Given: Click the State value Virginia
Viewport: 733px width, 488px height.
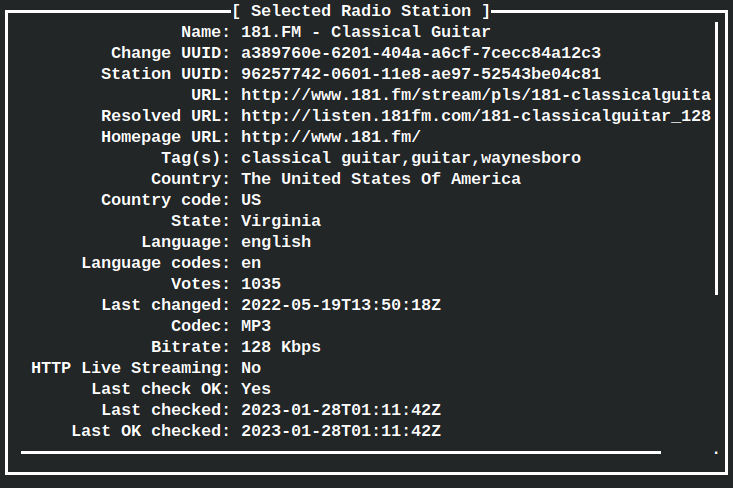Looking at the screenshot, I should 281,221.
